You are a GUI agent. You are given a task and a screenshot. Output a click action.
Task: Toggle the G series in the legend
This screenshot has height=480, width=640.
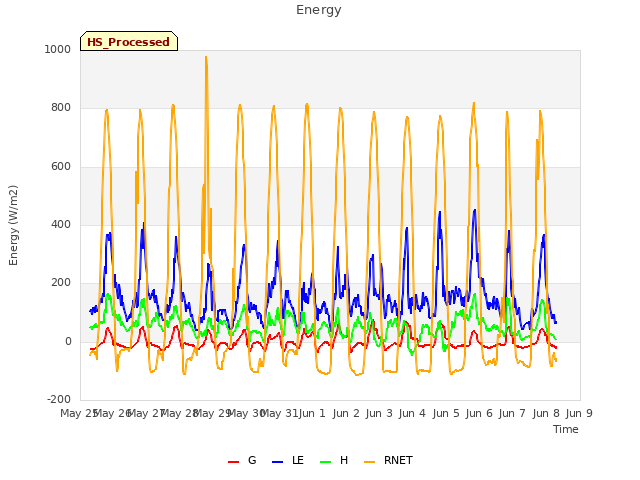point(242,460)
